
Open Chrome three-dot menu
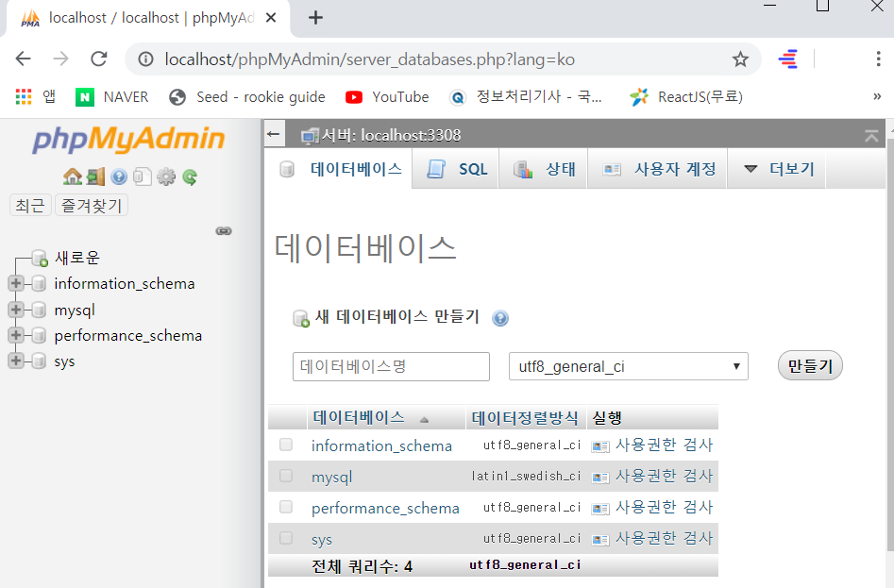[878, 59]
